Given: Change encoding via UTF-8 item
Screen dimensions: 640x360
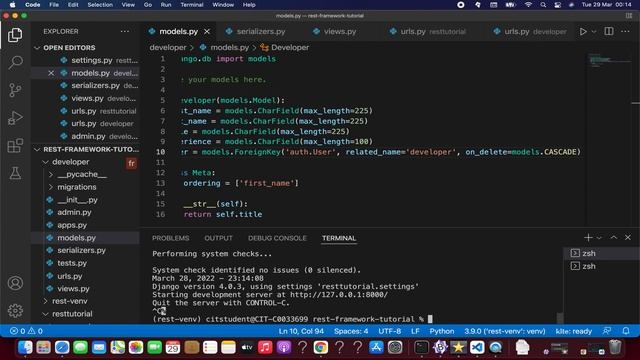Looking at the screenshot, I should click(389, 331).
